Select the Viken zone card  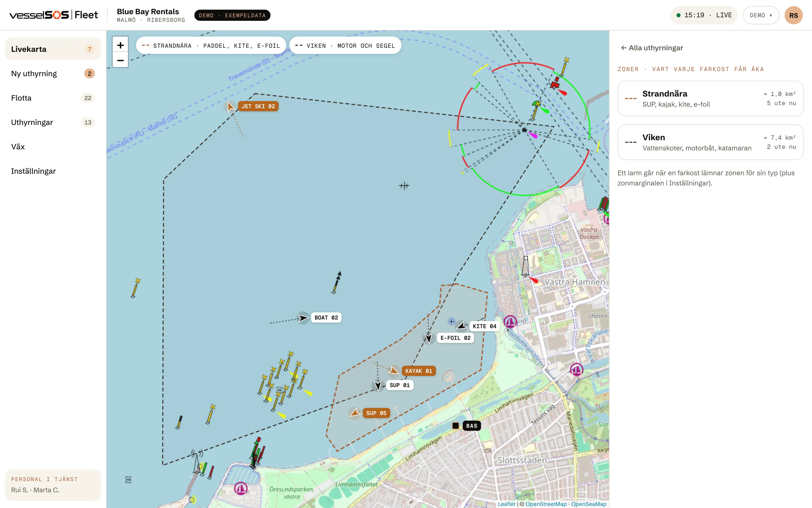(x=710, y=142)
